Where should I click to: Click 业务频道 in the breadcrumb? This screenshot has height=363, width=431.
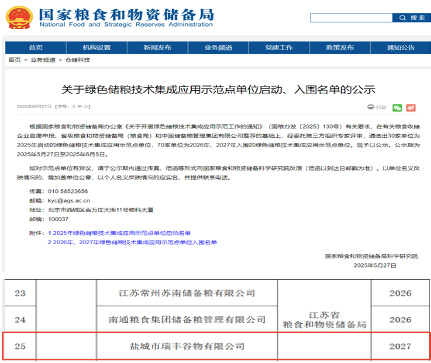click(43, 60)
